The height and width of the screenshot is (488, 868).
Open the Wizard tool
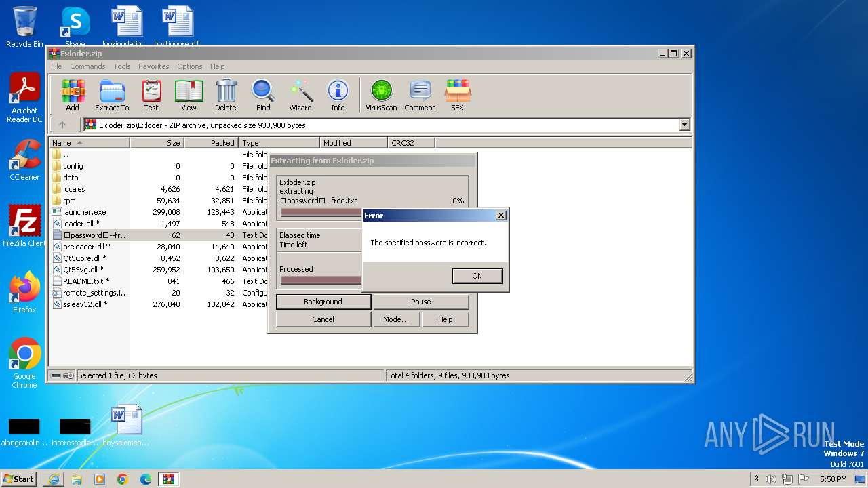300,95
